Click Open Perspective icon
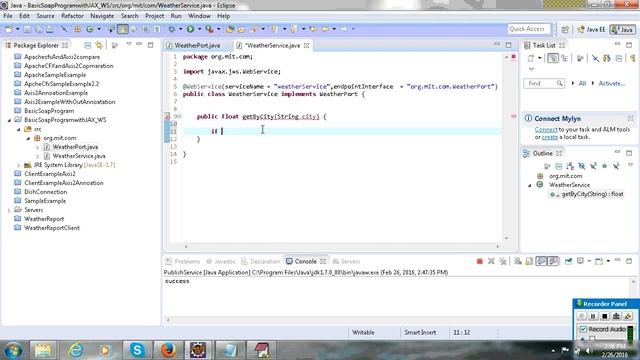 pos(565,29)
